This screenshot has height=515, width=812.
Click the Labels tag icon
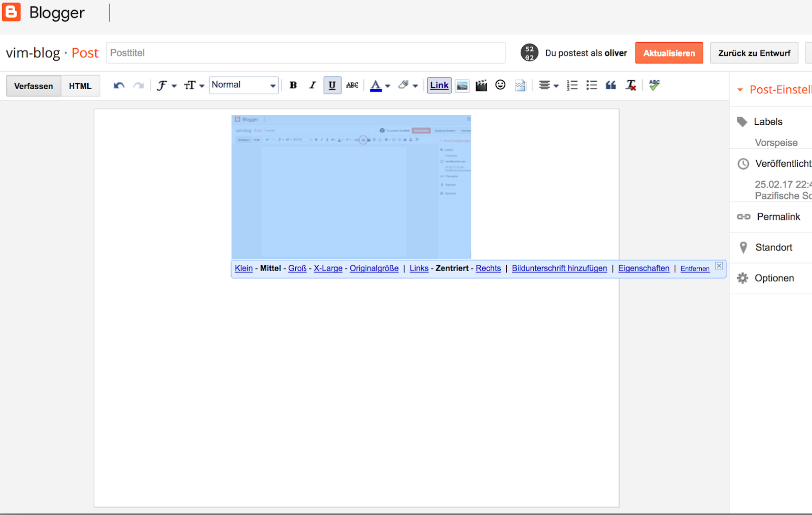coord(742,122)
